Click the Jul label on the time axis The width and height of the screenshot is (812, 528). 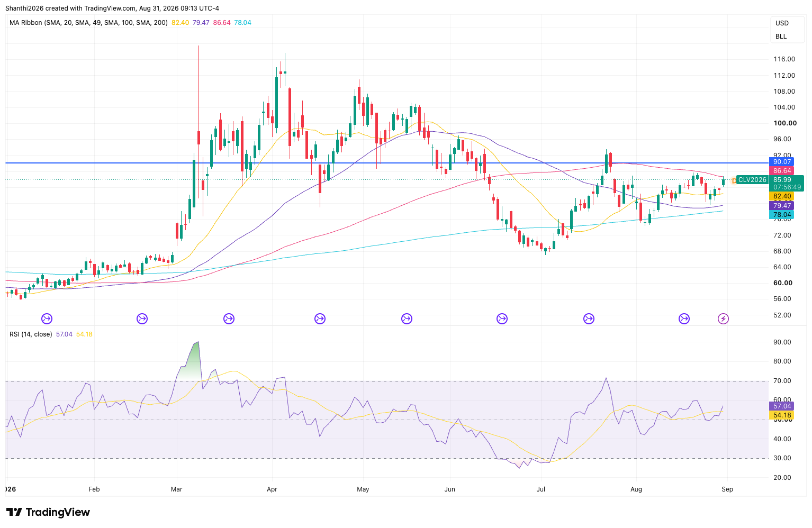pos(541,489)
